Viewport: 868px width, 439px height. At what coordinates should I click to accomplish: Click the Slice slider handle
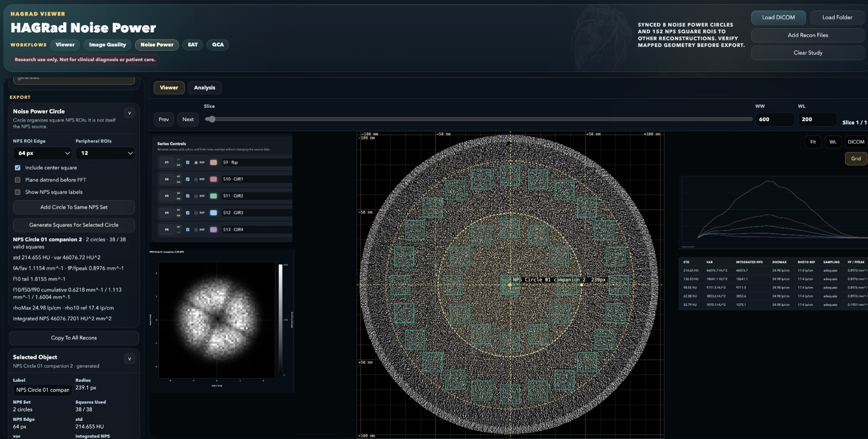[212, 119]
